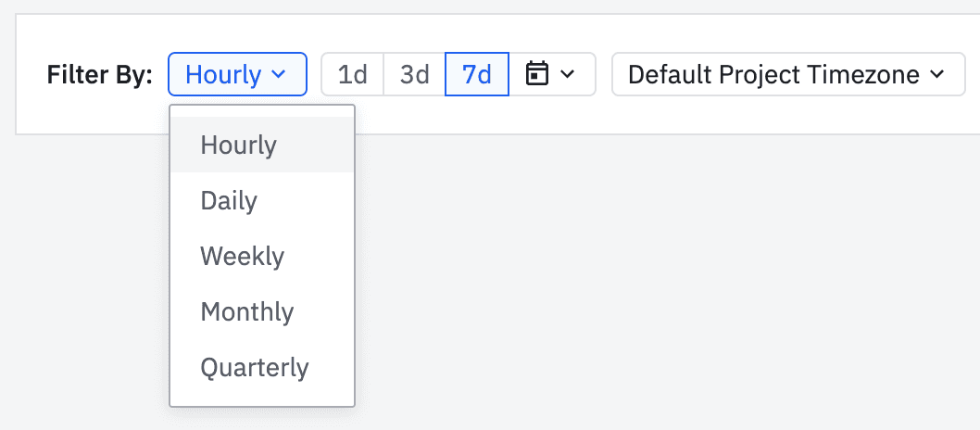
Task: Select Daily in the interval menu
Action: [x=229, y=201]
